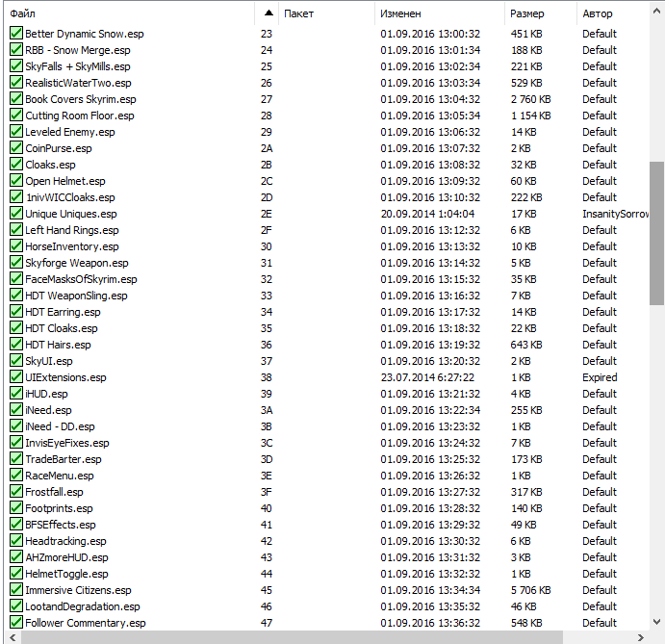Uncheck the SkyUI.esp plugin
Image resolution: width=665 pixels, height=644 pixels.
pos(16,360)
